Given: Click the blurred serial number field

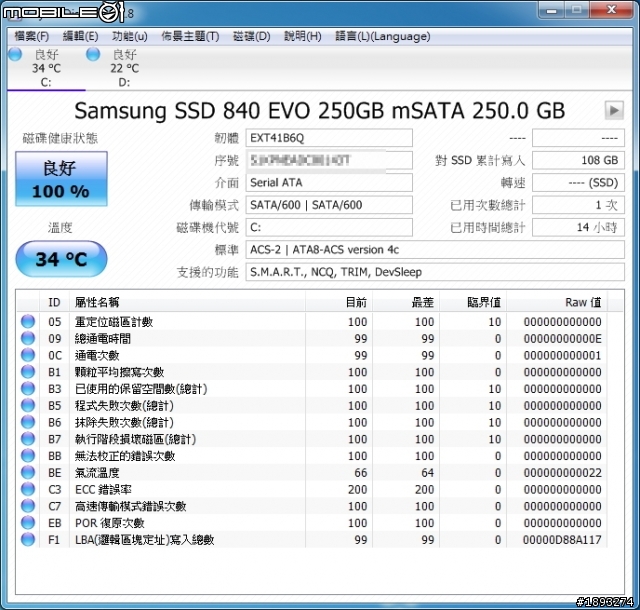Looking at the screenshot, I should click(x=329, y=160).
